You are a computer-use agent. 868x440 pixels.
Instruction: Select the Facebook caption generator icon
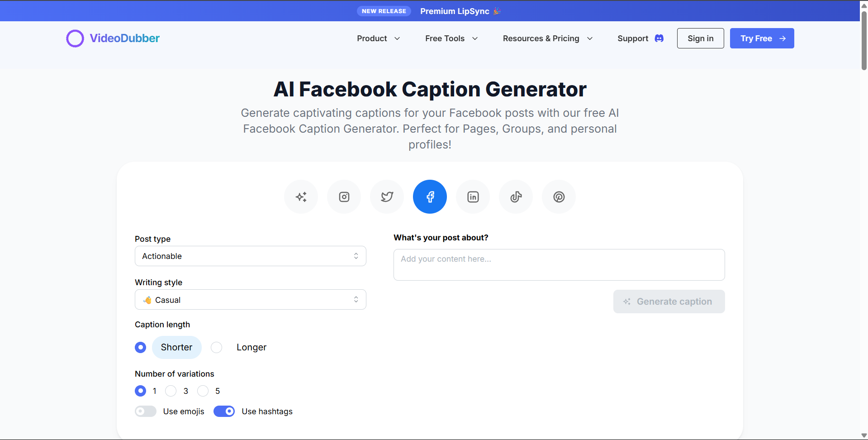430,197
